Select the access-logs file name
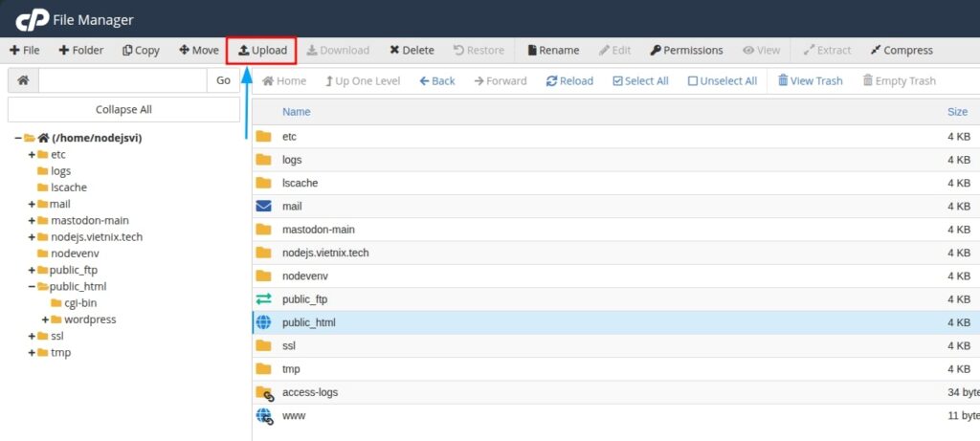 pos(310,392)
